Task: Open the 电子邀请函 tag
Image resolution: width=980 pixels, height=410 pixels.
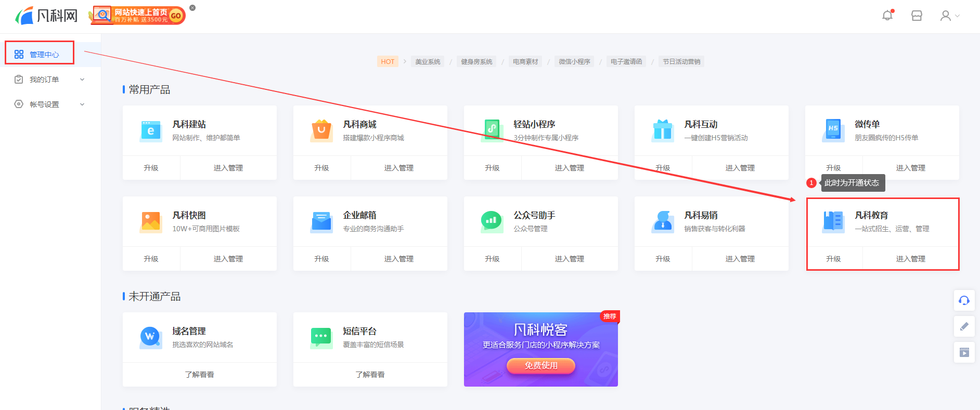Action: tap(626, 61)
